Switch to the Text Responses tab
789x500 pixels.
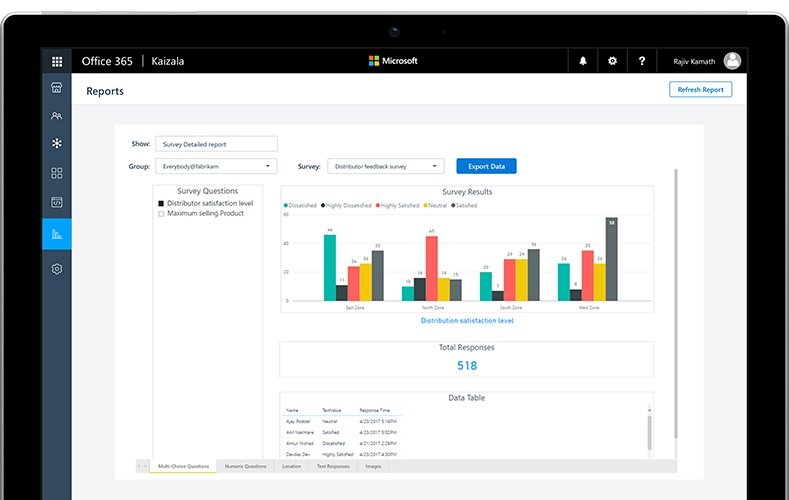[x=333, y=466]
